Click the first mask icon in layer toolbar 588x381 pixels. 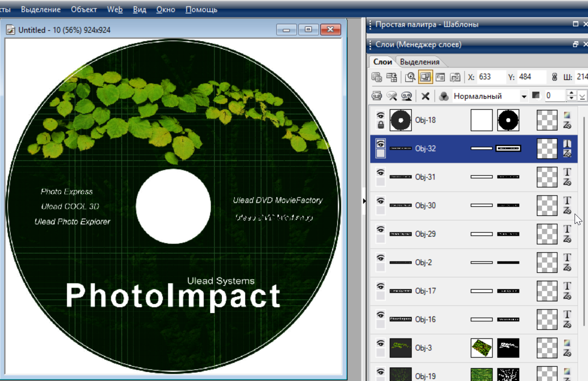(377, 96)
